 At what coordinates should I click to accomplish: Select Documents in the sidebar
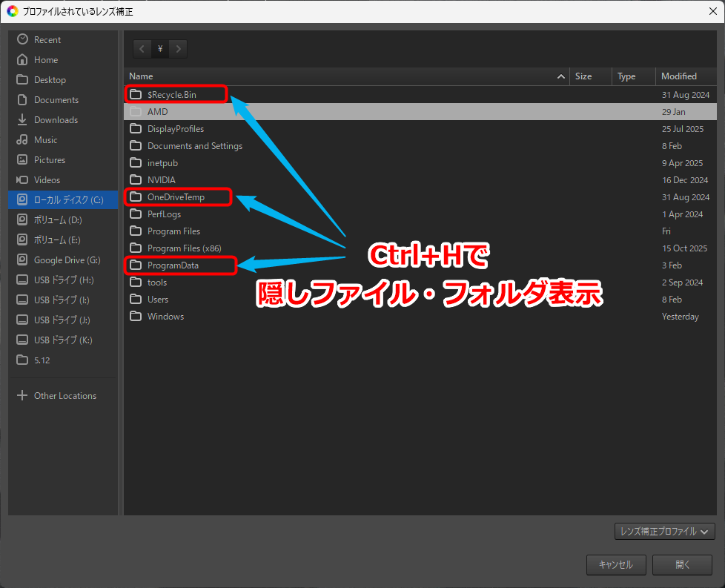(x=56, y=99)
